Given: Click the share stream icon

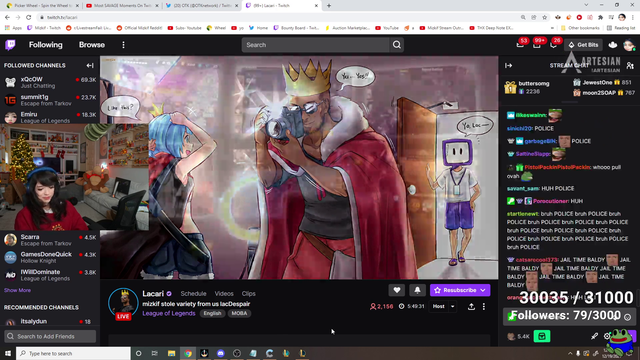Looking at the screenshot, I should [471, 307].
